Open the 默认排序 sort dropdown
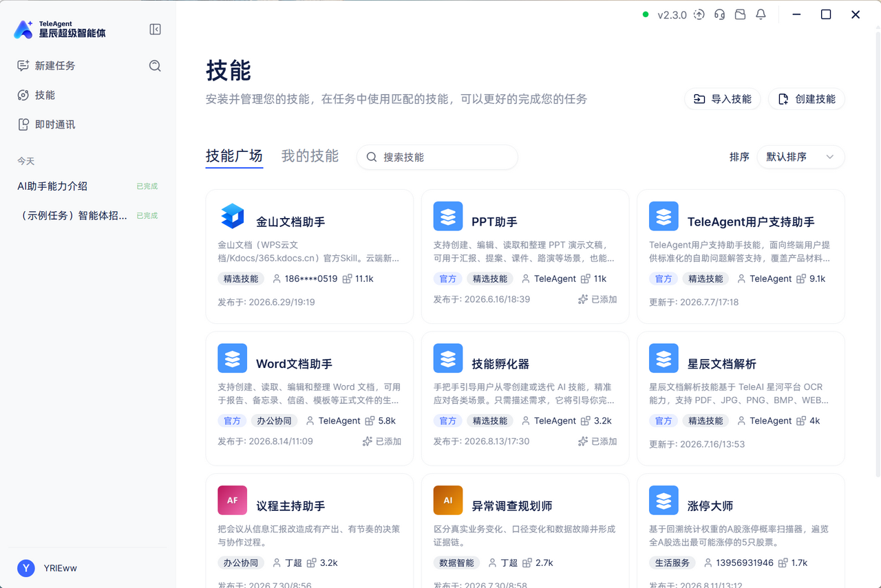The image size is (881, 588). tap(800, 157)
